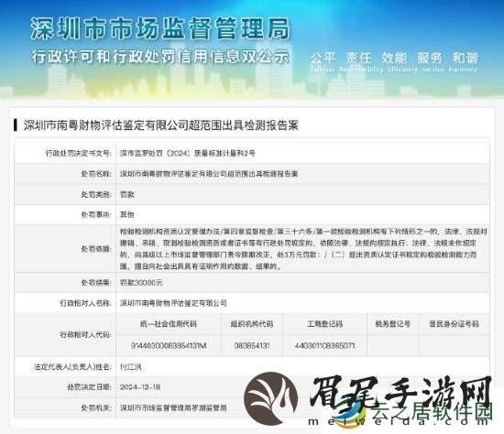Click the 深圳市市场监督管理局 banner title
The image size is (504, 434).
pyautogui.click(x=160, y=29)
